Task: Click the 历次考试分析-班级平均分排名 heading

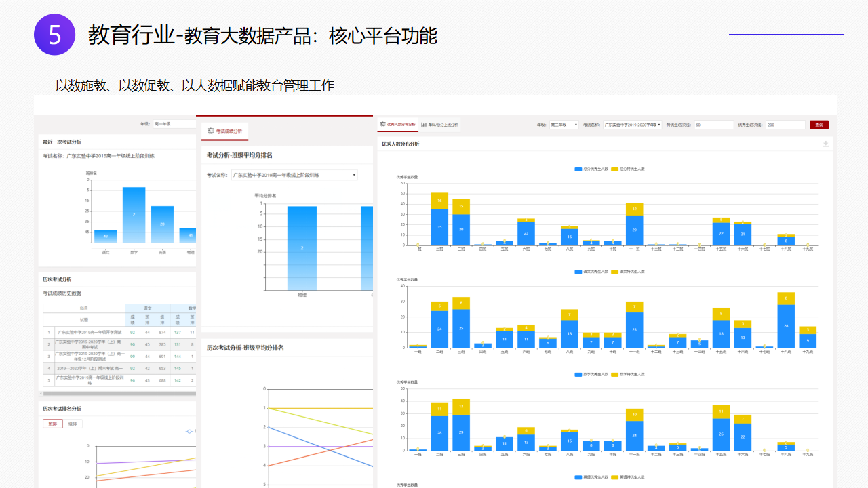Action: tap(245, 348)
